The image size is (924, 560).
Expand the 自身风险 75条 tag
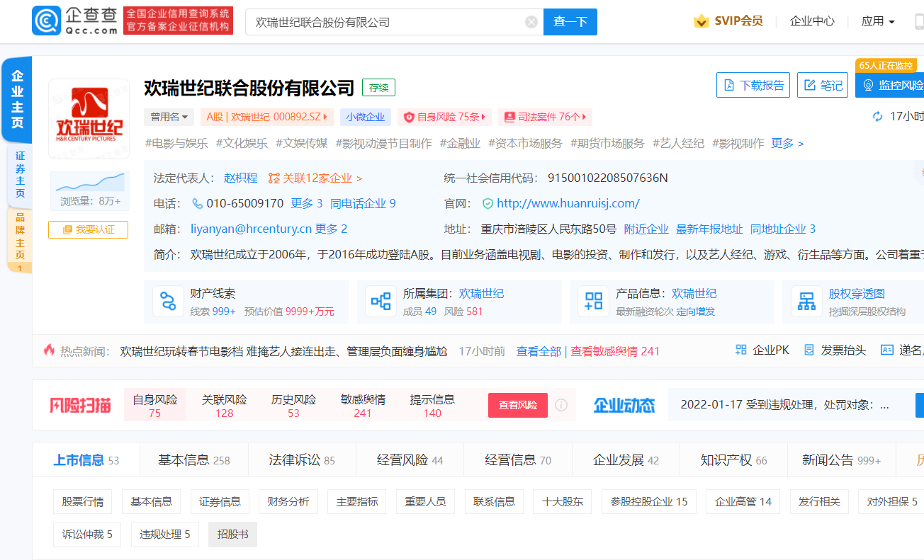click(445, 117)
